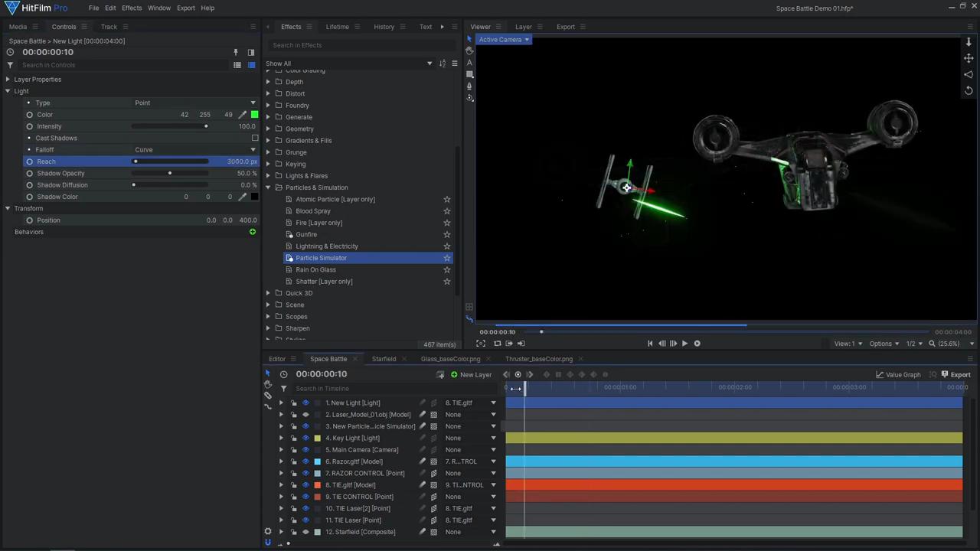980x551 pixels.
Task: Play the viewer preview
Action: click(x=684, y=344)
